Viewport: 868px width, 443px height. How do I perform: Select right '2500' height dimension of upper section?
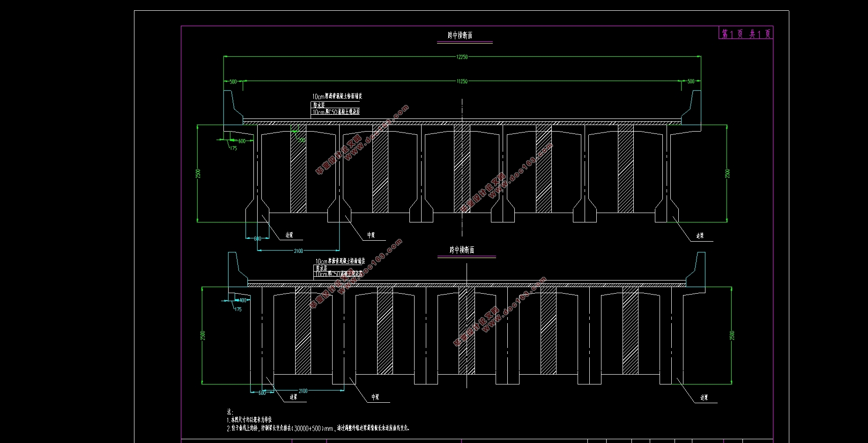pos(727,173)
